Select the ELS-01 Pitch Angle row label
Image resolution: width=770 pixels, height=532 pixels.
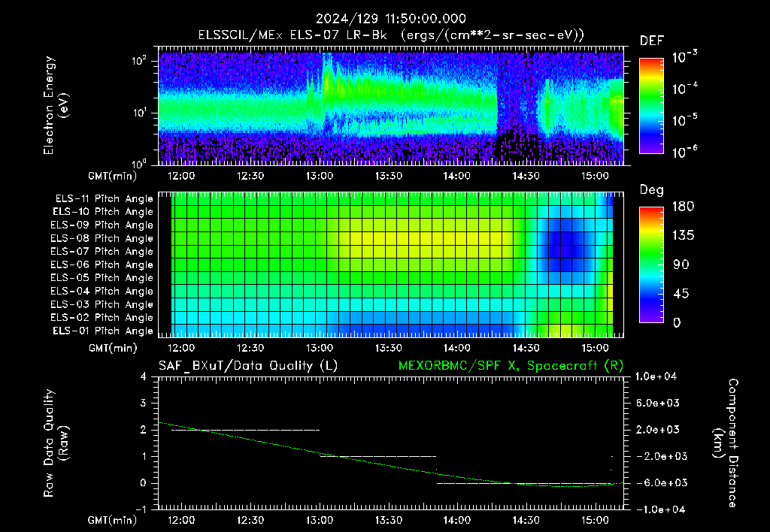click(x=103, y=331)
